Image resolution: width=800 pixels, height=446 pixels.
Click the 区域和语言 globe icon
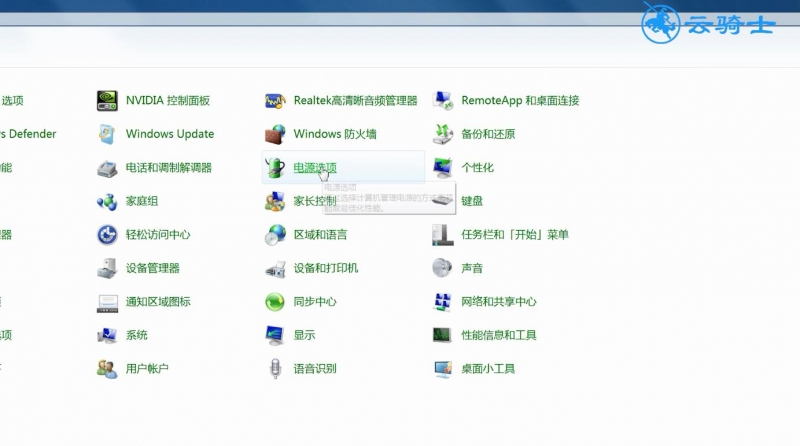pyautogui.click(x=275, y=235)
